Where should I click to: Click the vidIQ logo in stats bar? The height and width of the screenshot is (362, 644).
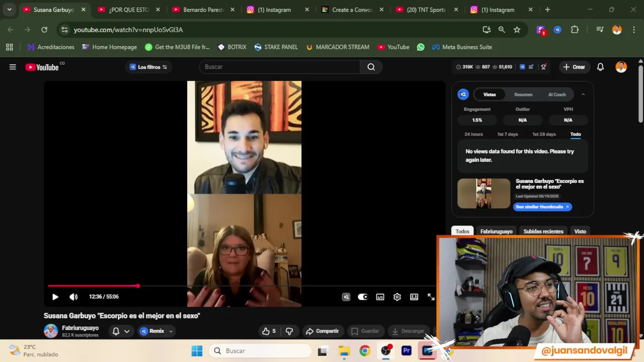point(522,67)
